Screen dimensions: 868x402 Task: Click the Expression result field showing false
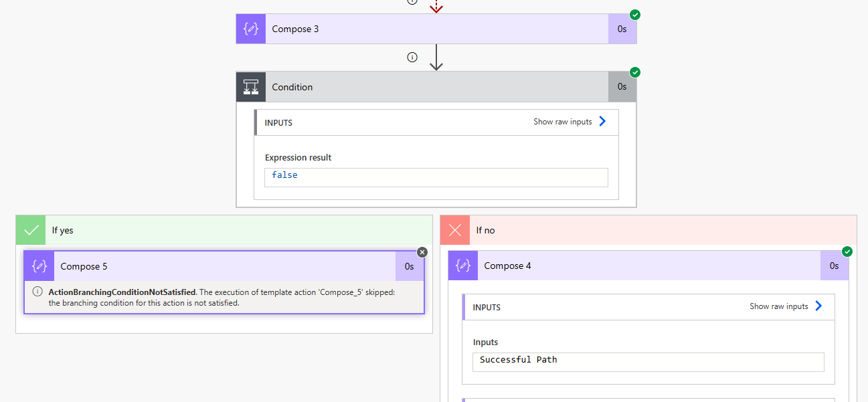[x=436, y=177]
